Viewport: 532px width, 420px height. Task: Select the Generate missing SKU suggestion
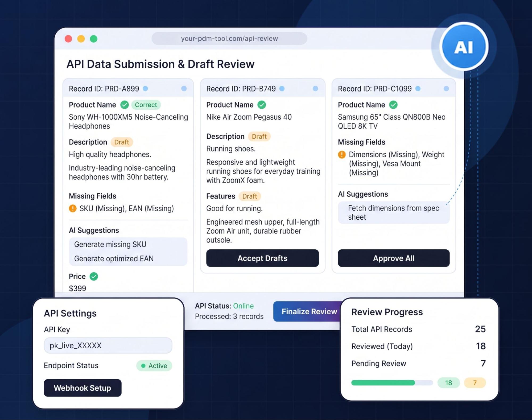[x=110, y=245]
